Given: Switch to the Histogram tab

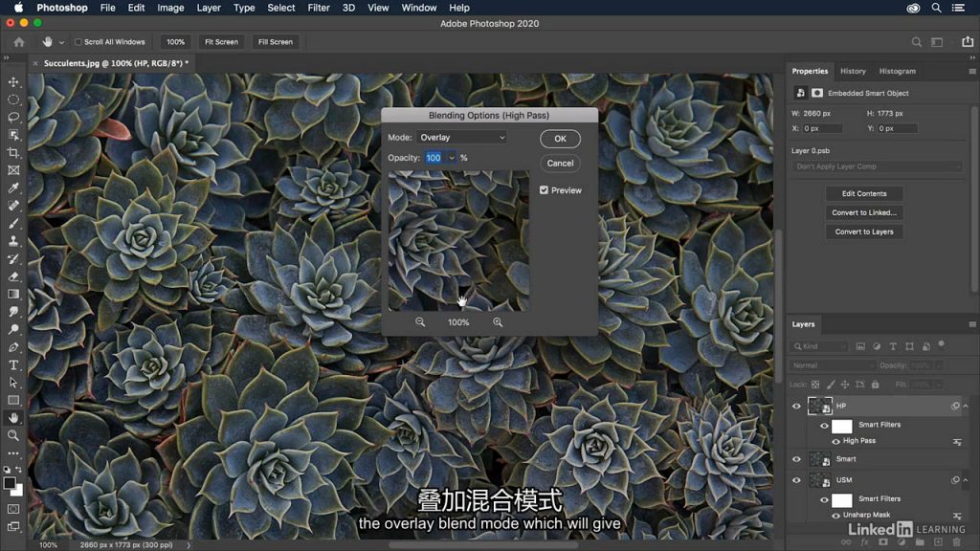Looking at the screenshot, I should (x=897, y=71).
